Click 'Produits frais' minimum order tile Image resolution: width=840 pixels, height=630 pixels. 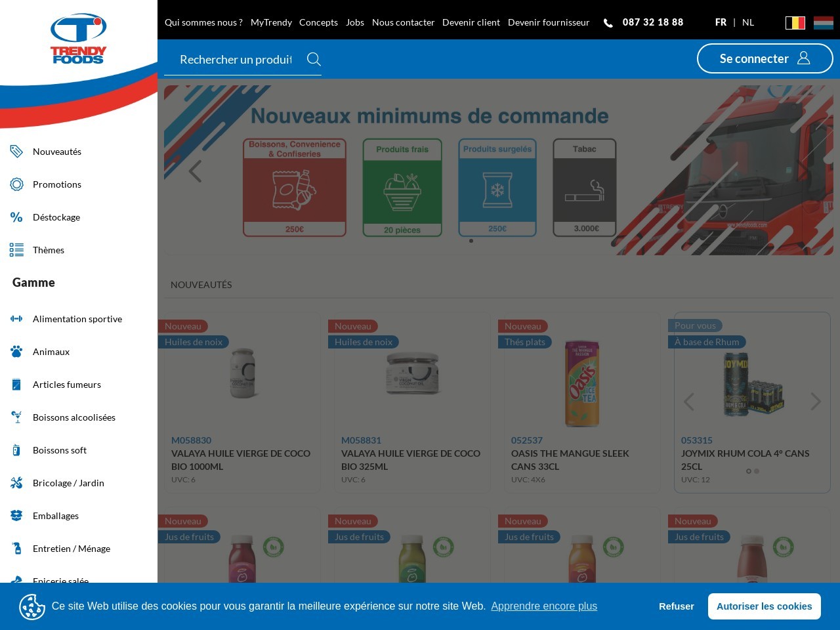click(402, 188)
